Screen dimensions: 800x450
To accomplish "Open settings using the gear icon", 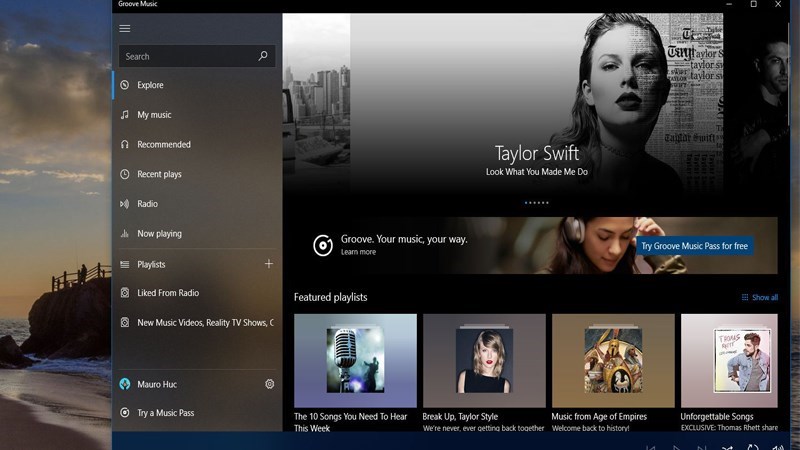I will pos(269,384).
